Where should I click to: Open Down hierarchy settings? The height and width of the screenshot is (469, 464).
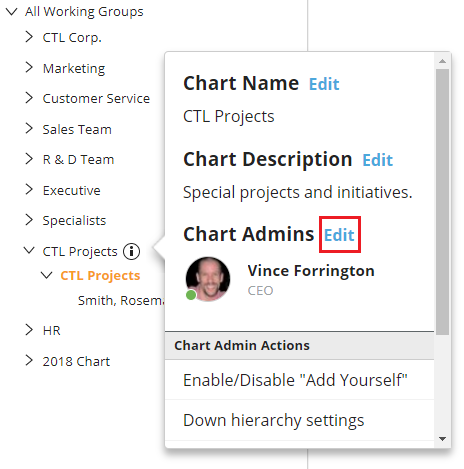point(299,420)
